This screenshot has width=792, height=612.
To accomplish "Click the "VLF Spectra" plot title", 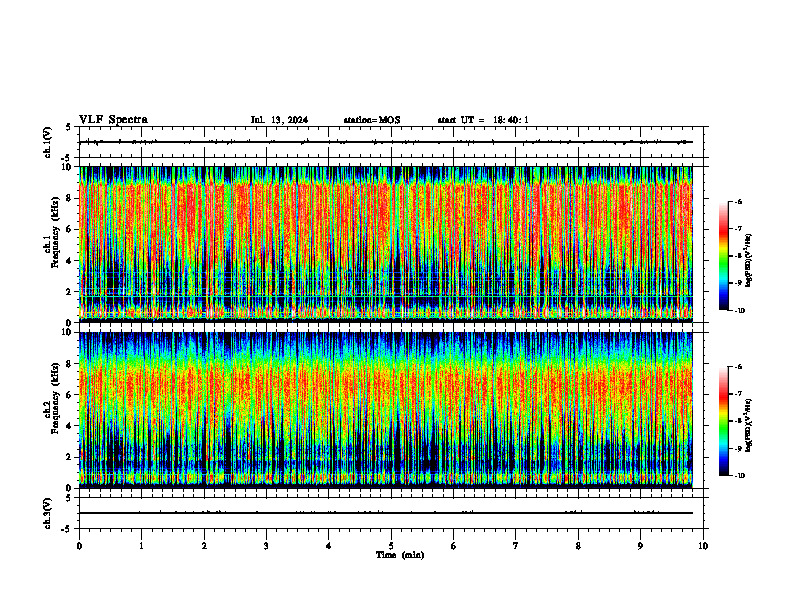I will [x=113, y=120].
